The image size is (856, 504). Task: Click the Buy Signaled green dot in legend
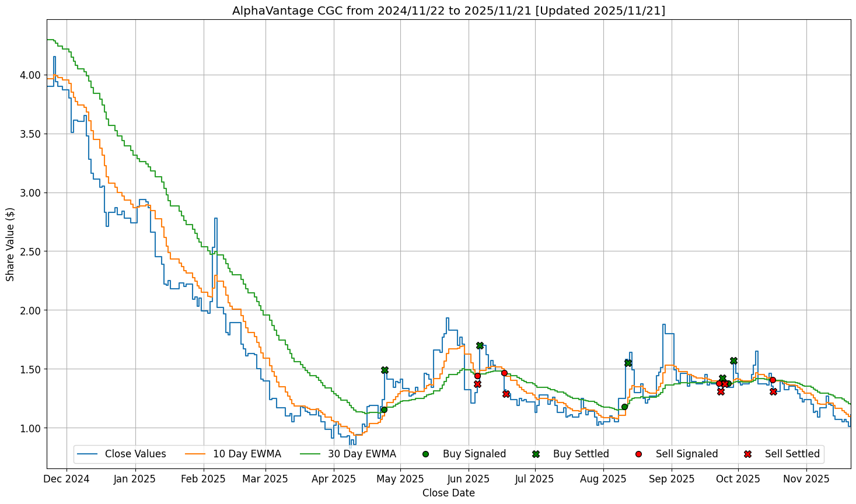coord(425,454)
